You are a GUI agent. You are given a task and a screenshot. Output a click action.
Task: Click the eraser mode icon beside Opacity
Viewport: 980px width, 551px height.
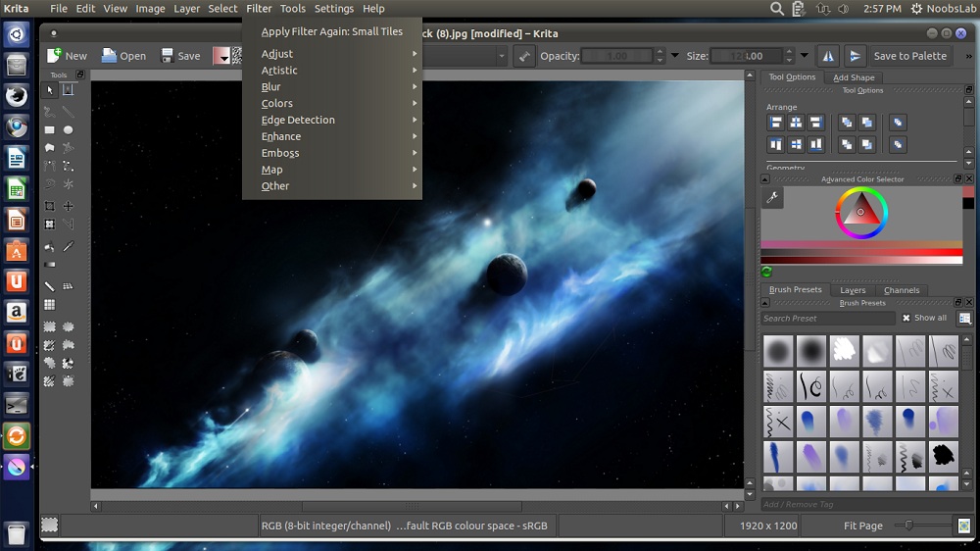tap(523, 56)
